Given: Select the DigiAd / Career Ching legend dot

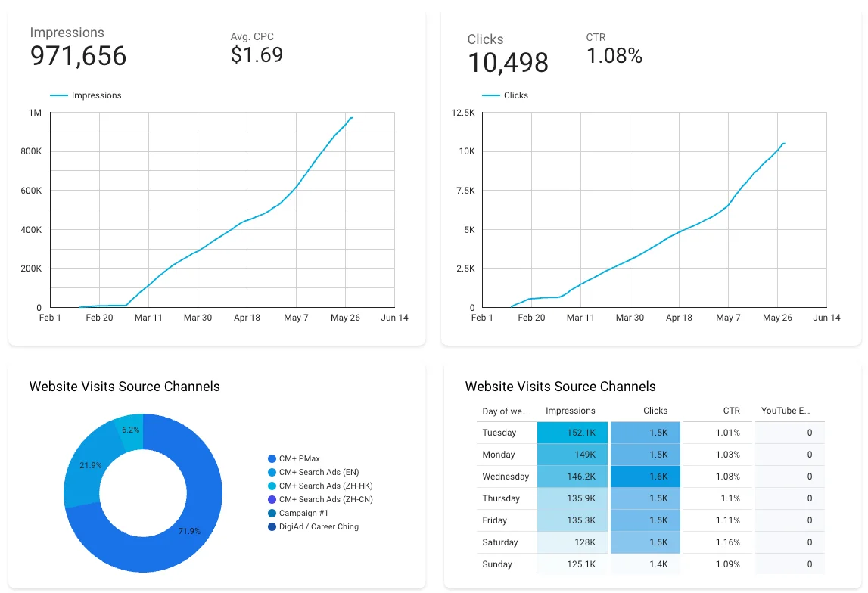Looking at the screenshot, I should (x=272, y=527).
